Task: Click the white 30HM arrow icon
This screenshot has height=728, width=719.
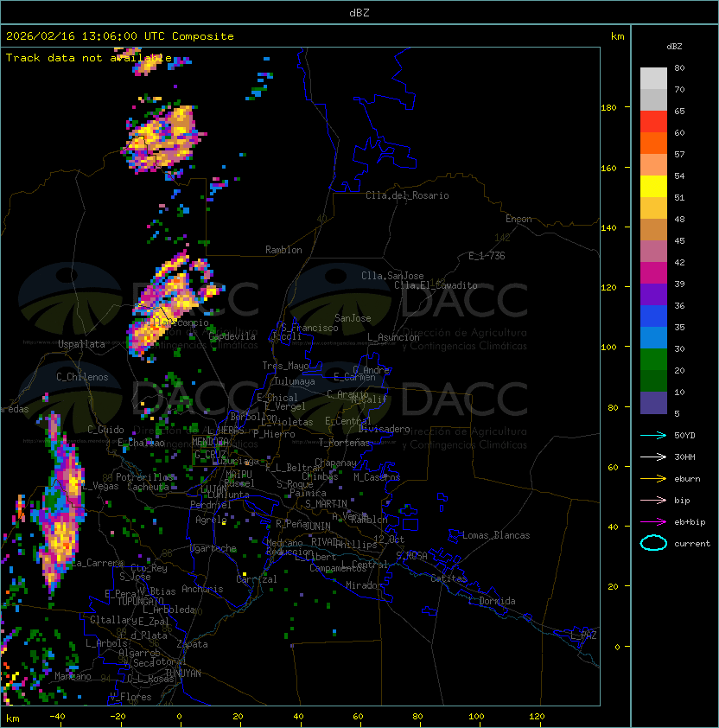Action: coord(653,457)
